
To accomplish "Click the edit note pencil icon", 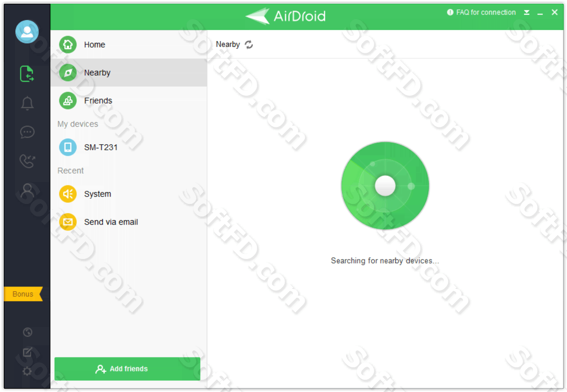I will click(x=27, y=352).
